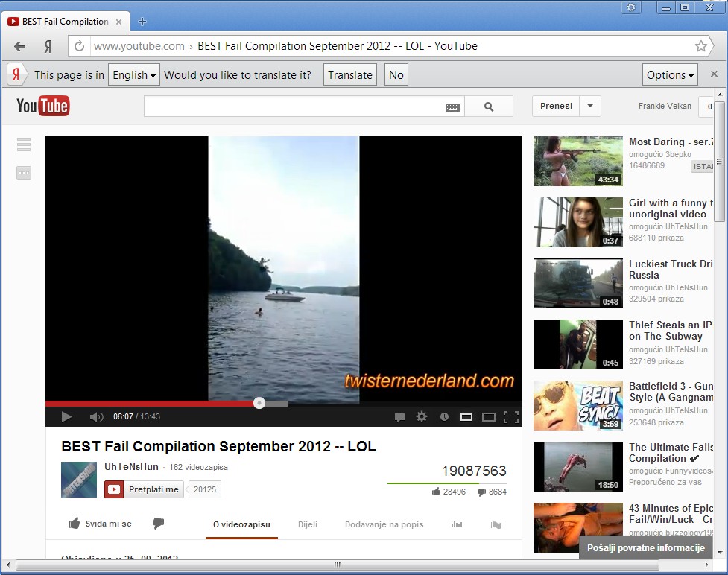Viewport: 728px width, 575px height.
Task: Open the UhTeNsHun channel name link
Action: (x=131, y=466)
